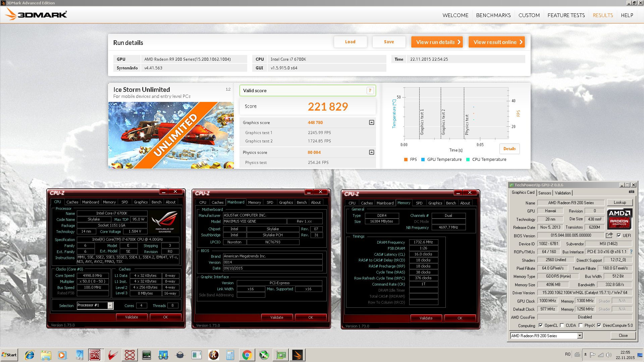Open the Processor #1 selection dropdown in CPU-Z
The image size is (644, 362).
(110, 305)
